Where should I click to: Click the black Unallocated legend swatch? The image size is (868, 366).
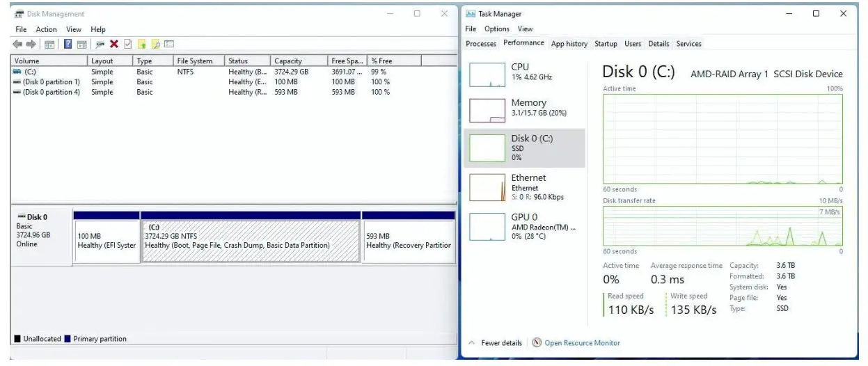tap(17, 339)
